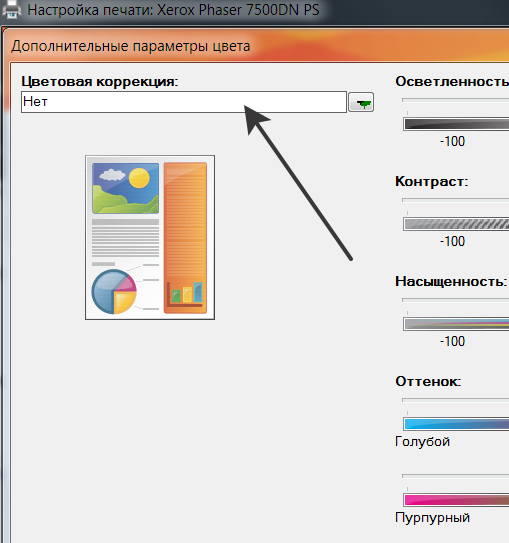The image size is (509, 543).
Task: Click the Пурпурный label
Action: coord(432,518)
